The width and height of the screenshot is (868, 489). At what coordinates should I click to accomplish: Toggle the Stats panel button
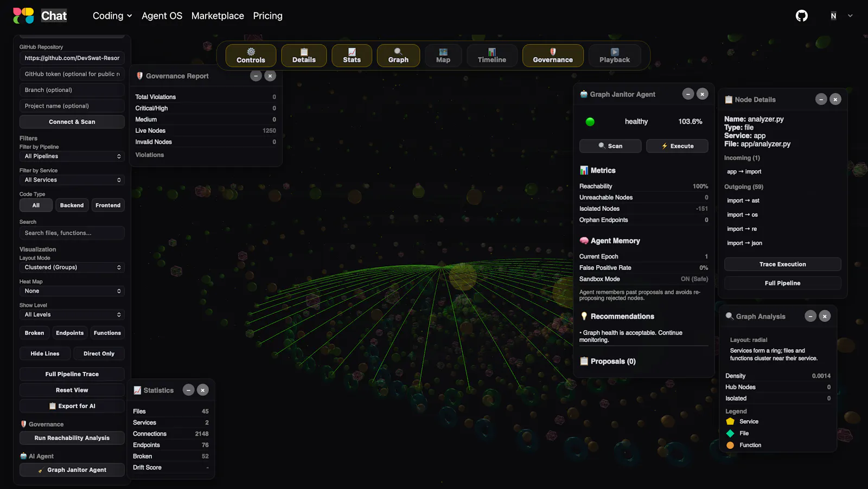pos(352,55)
